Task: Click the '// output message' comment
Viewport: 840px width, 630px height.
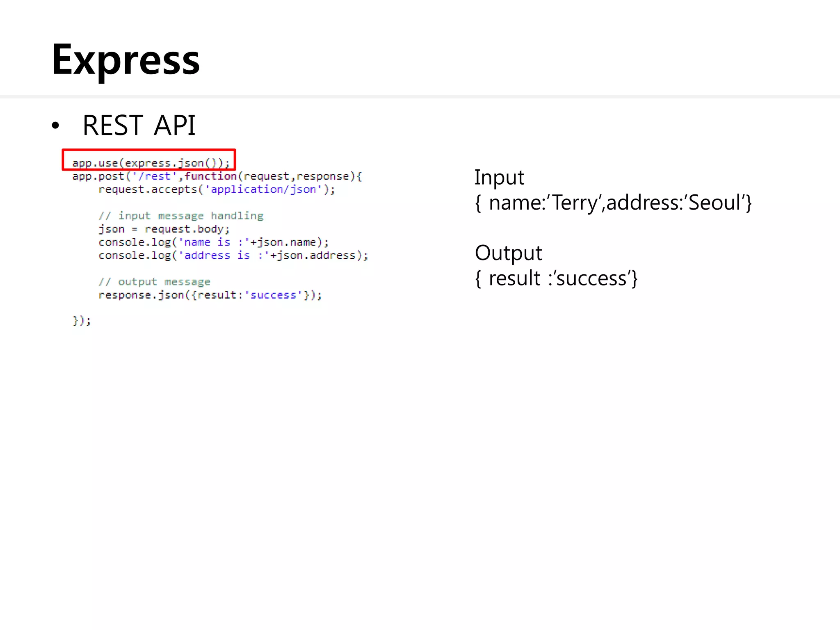Action: [154, 282]
